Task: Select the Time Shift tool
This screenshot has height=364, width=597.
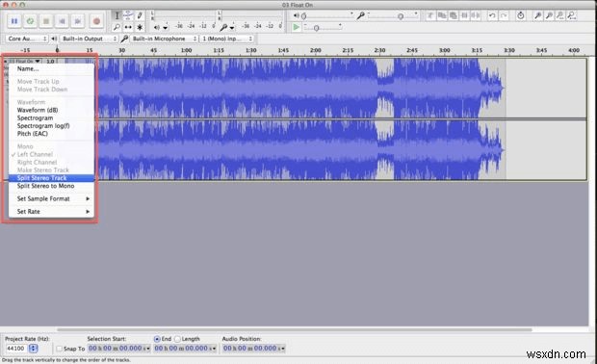Action: tap(128, 27)
